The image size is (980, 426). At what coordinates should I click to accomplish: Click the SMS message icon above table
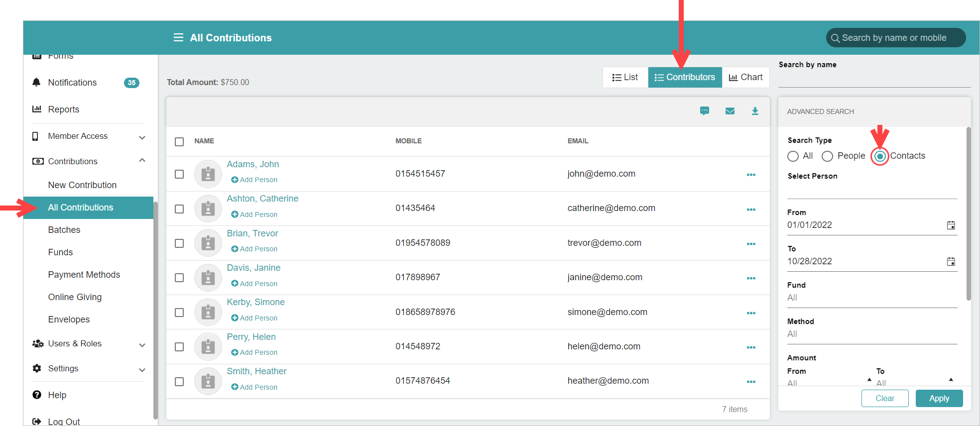click(704, 111)
